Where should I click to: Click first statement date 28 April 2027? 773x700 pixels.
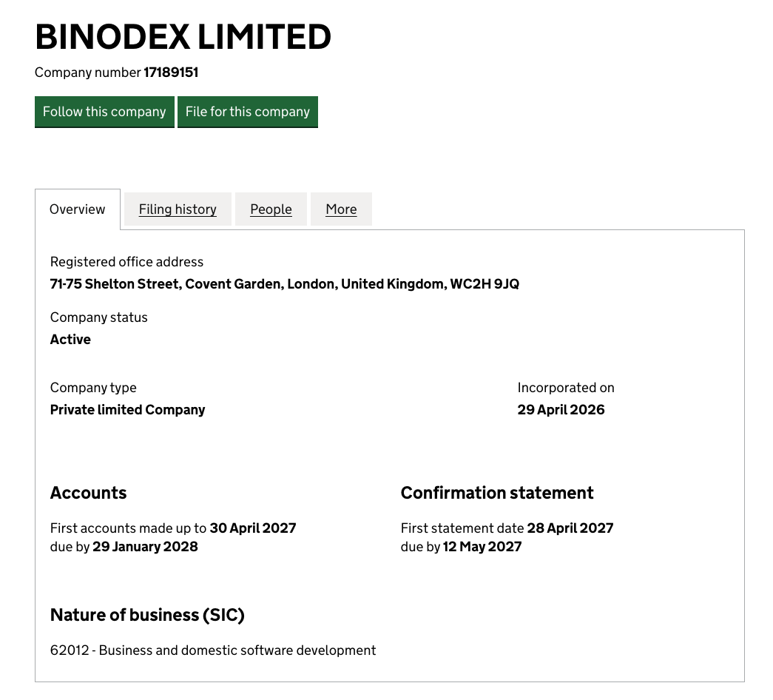(570, 528)
